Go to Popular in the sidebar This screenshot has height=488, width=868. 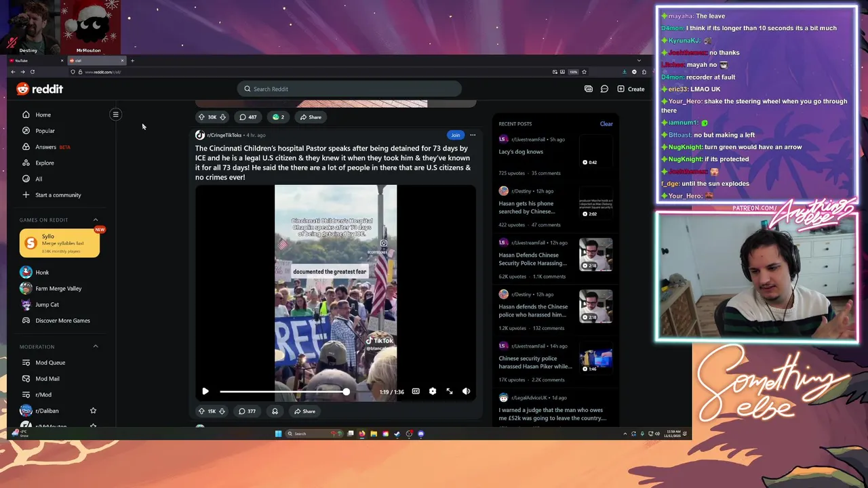(39, 131)
